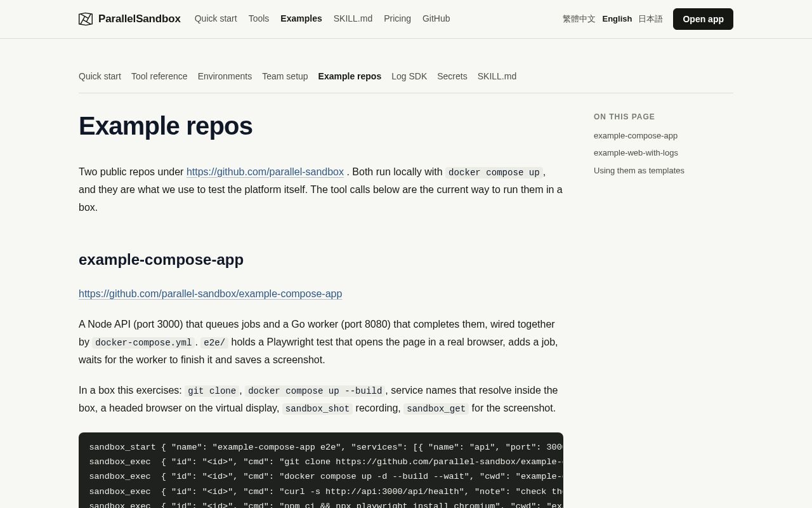The height and width of the screenshot is (508, 812).
Task: Jump to Using them as templates section
Action: coord(639,171)
